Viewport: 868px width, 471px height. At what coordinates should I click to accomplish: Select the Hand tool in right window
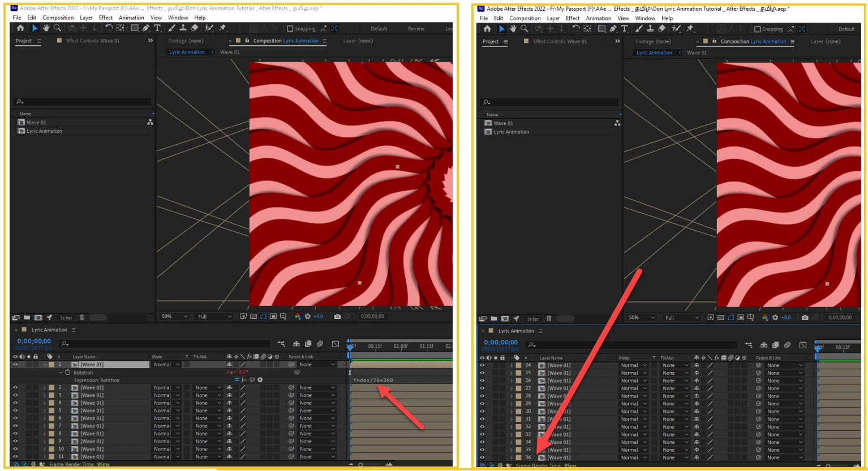click(513, 28)
